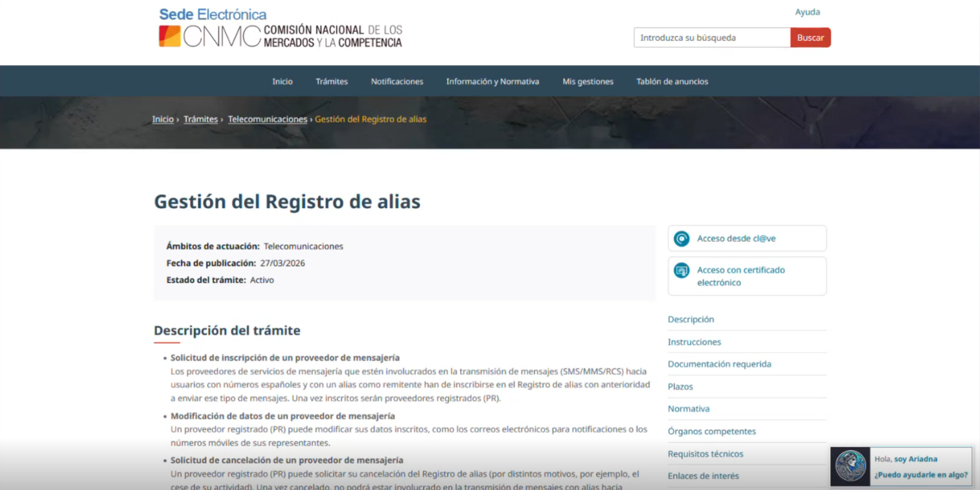
Task: Click the '¿Puedo ayudarle en algo?' chat prompt
Action: [x=921, y=475]
